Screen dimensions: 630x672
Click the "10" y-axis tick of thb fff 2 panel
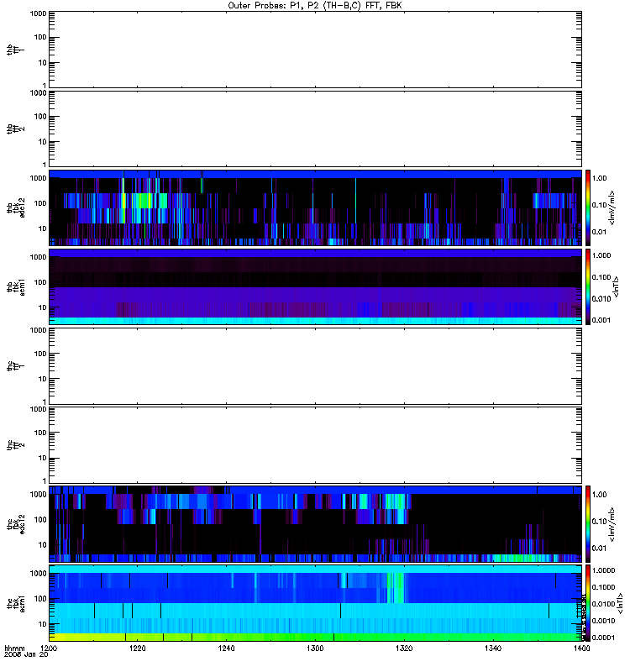pyautogui.click(x=43, y=142)
